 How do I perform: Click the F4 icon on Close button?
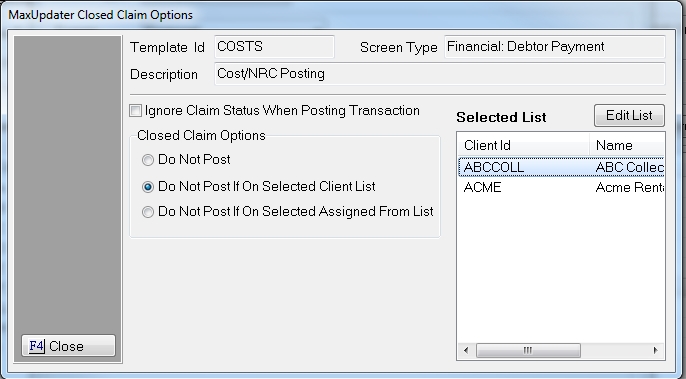click(x=37, y=346)
